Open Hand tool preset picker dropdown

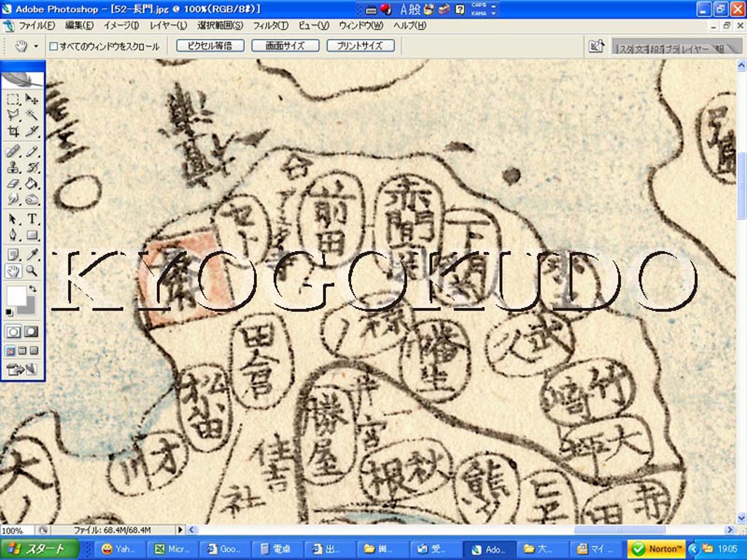[x=36, y=46]
